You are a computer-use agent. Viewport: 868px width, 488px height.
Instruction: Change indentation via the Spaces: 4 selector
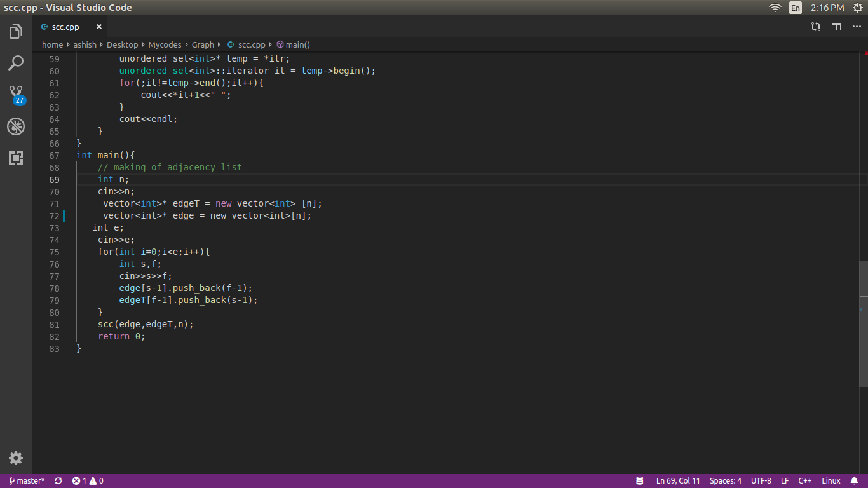(x=725, y=480)
